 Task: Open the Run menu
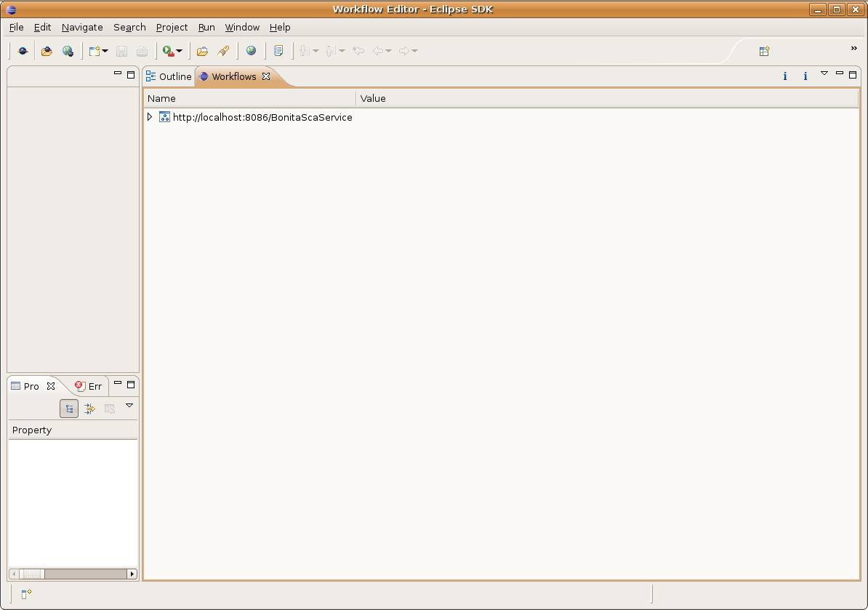[x=206, y=27]
